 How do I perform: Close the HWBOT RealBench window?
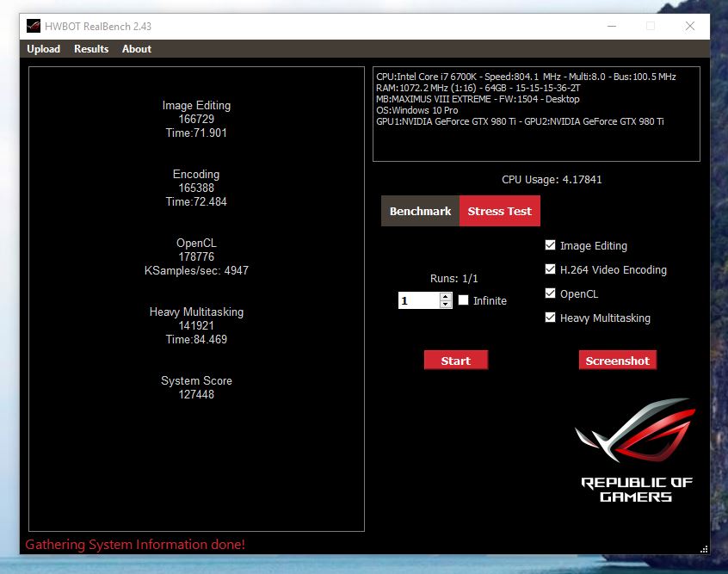point(690,26)
